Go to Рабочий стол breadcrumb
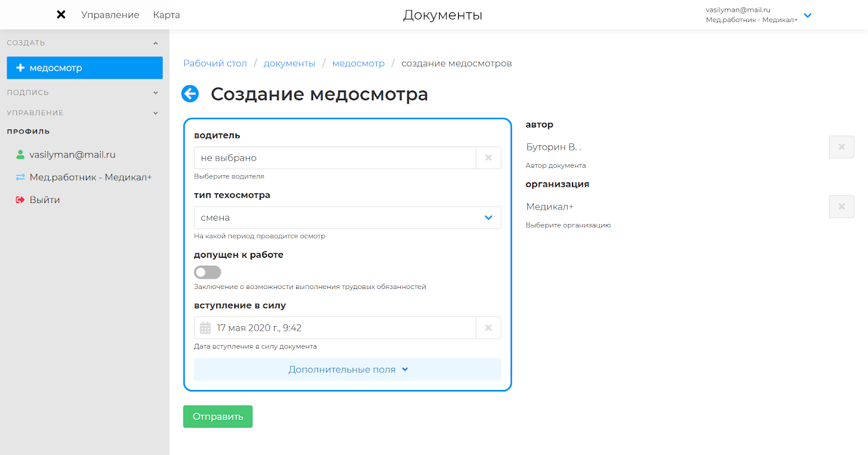The image size is (868, 455). (x=215, y=63)
